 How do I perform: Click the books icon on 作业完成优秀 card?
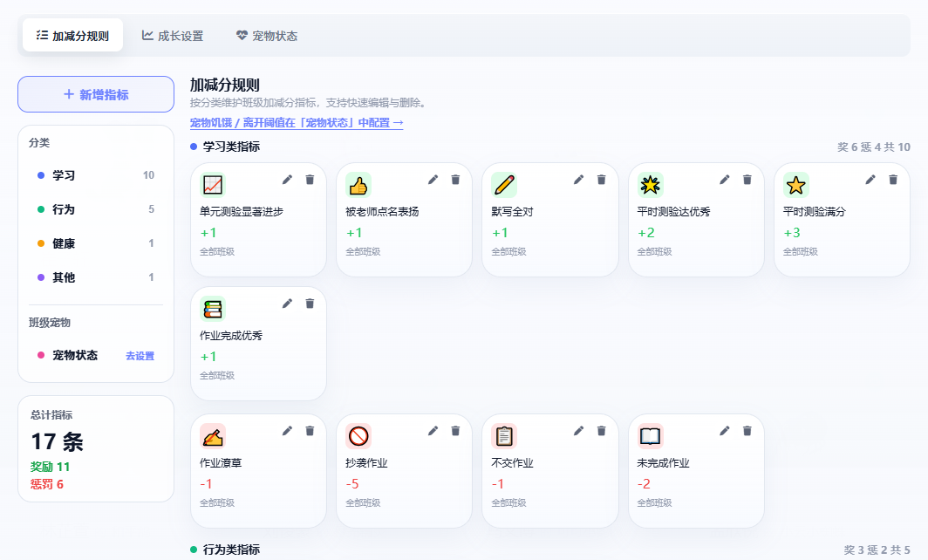point(213,309)
